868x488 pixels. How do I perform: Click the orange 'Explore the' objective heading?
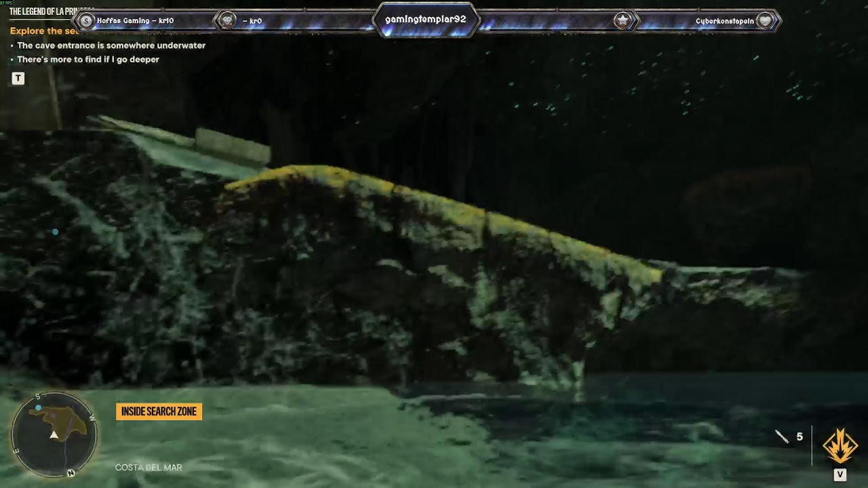45,31
